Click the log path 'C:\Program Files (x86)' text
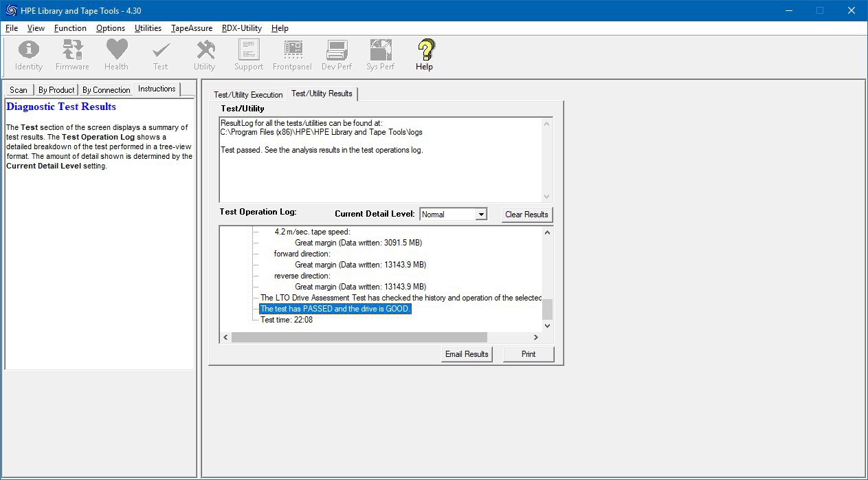This screenshot has height=480, width=868. point(322,132)
